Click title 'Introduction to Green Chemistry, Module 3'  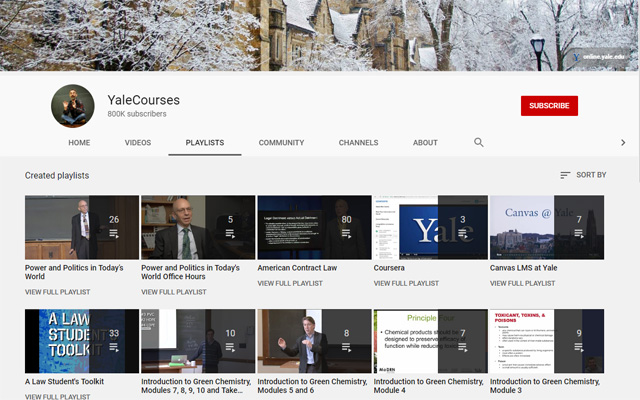coord(545,386)
